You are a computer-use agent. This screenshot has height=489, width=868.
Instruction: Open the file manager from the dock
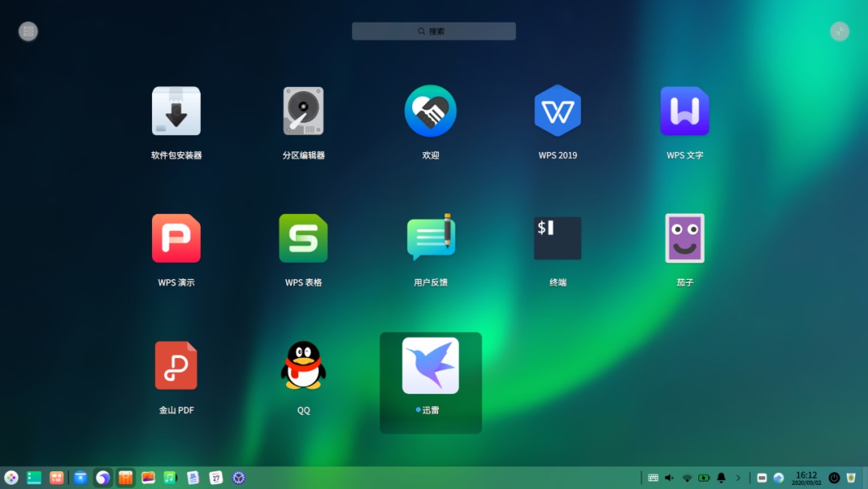pos(80,478)
